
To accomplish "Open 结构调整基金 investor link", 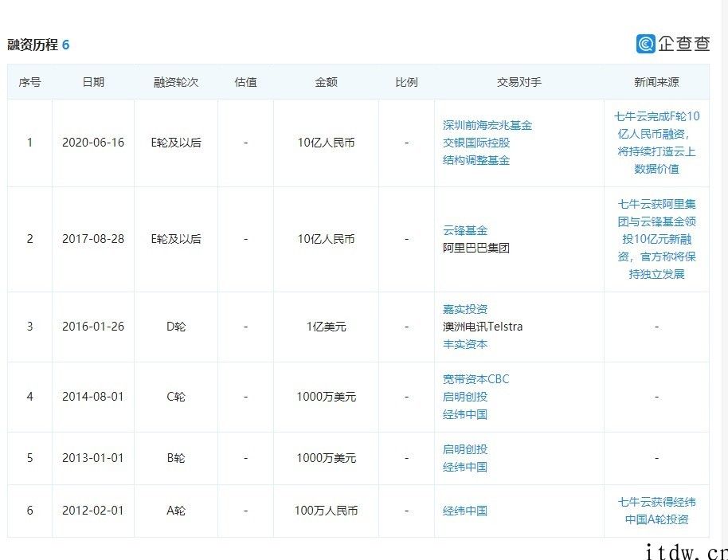I will (476, 160).
